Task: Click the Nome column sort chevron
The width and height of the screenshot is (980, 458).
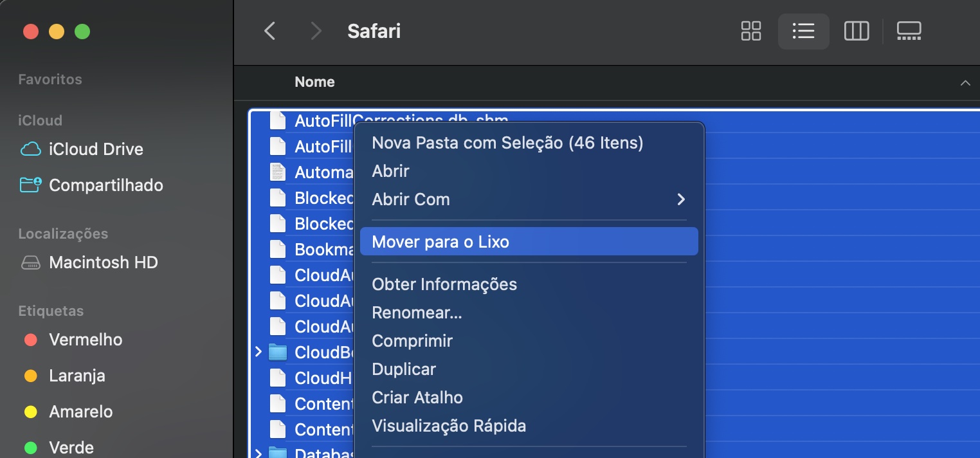Action: [x=965, y=82]
